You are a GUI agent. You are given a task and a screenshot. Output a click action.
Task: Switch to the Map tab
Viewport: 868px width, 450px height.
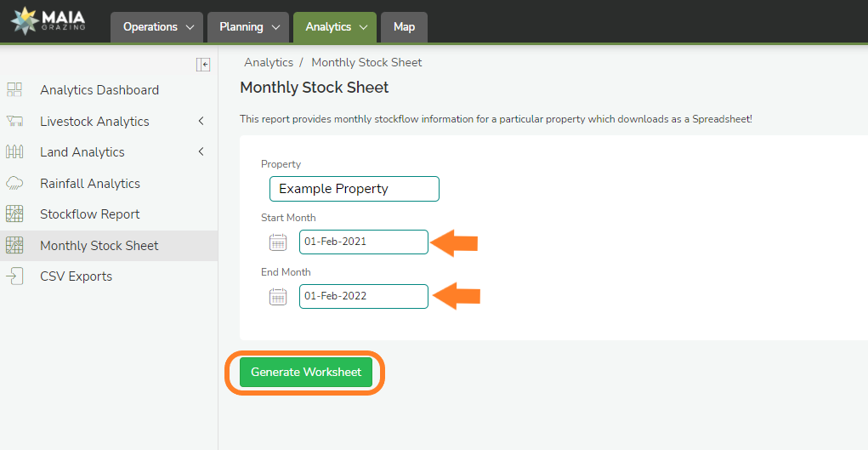404,27
